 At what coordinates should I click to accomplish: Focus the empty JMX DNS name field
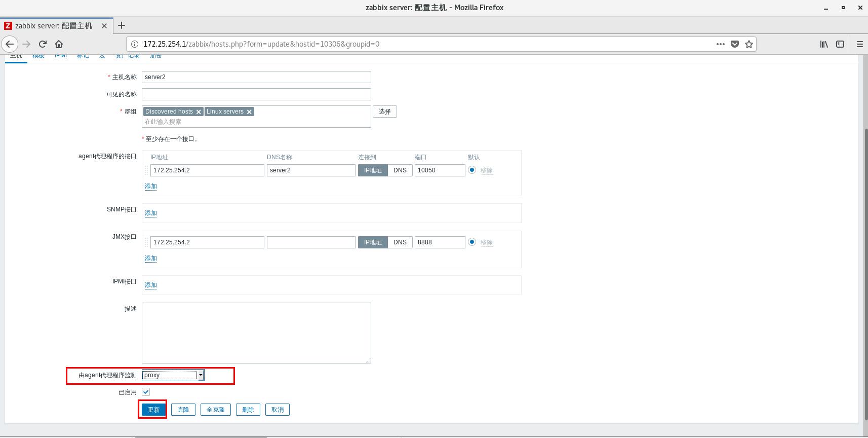pos(311,242)
